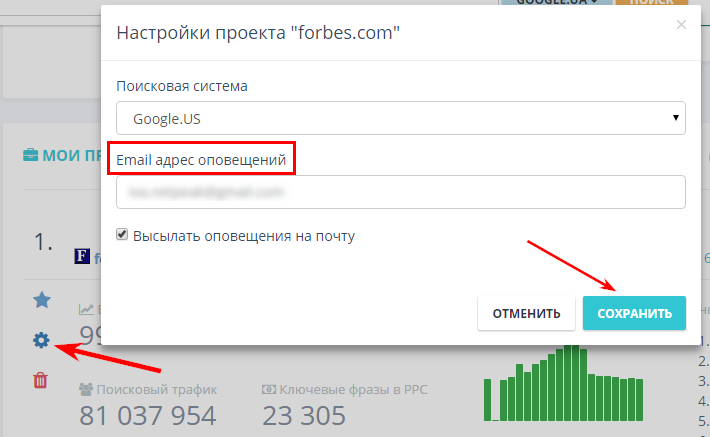Click the СОХРАНИТЬ button
This screenshot has width=710, height=437.
(x=634, y=313)
